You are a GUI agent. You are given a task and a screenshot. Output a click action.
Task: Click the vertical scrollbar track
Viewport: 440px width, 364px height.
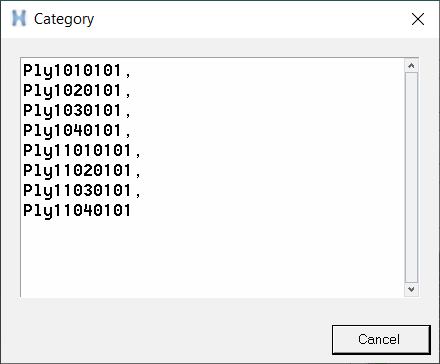coord(411,177)
